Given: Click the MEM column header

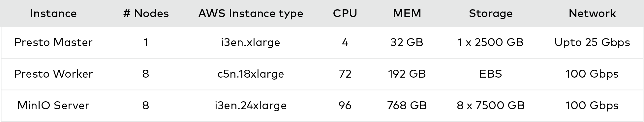Looking at the screenshot, I should [x=407, y=13].
